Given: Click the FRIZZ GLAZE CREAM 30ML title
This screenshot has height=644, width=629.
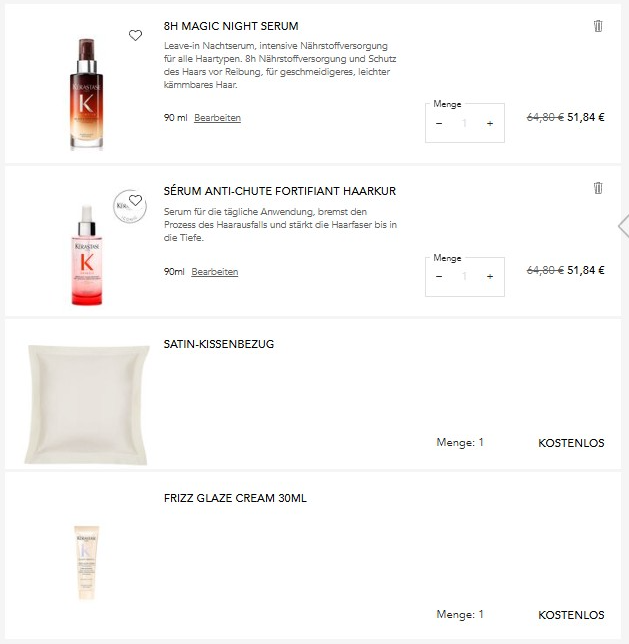Looking at the screenshot, I should tap(235, 498).
